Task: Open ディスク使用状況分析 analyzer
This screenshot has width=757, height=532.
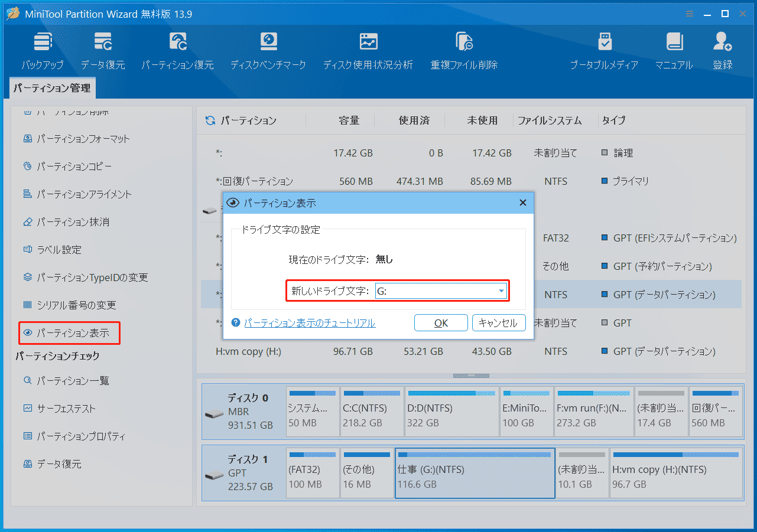Action: [x=368, y=51]
